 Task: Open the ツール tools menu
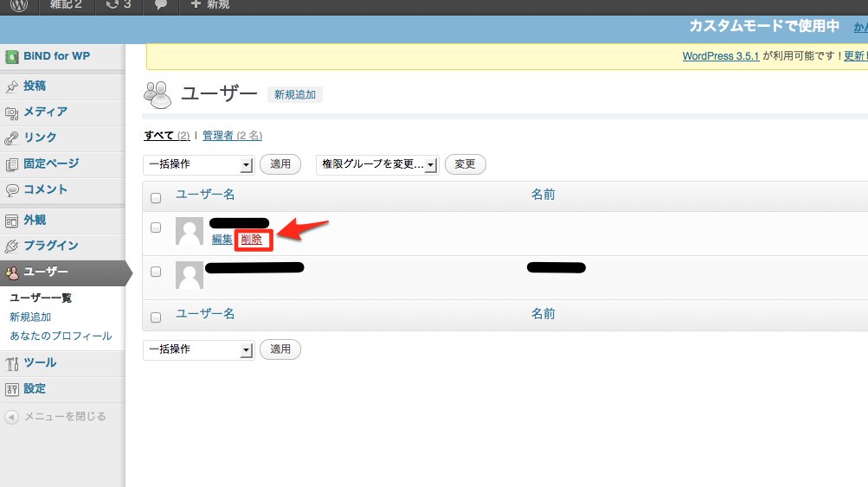[40, 362]
